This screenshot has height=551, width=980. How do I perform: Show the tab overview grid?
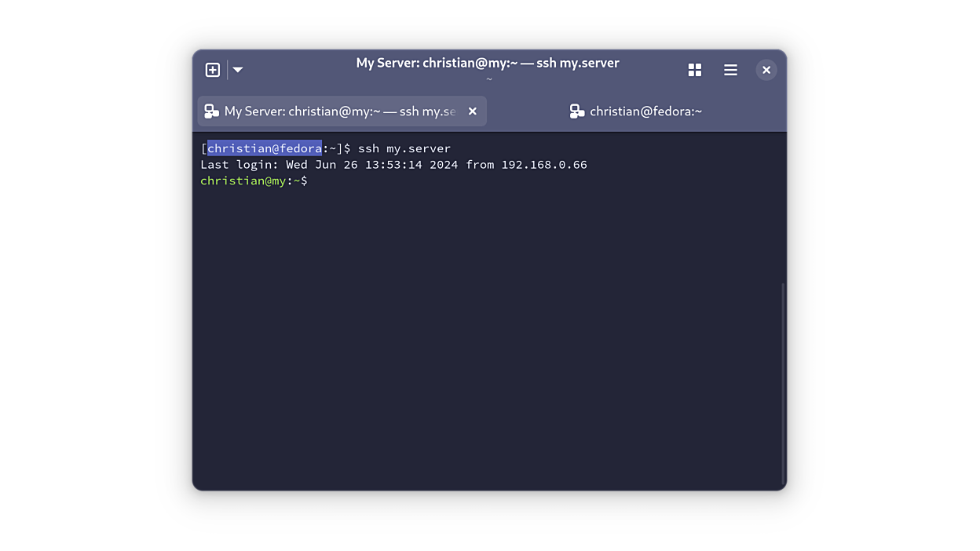[694, 70]
